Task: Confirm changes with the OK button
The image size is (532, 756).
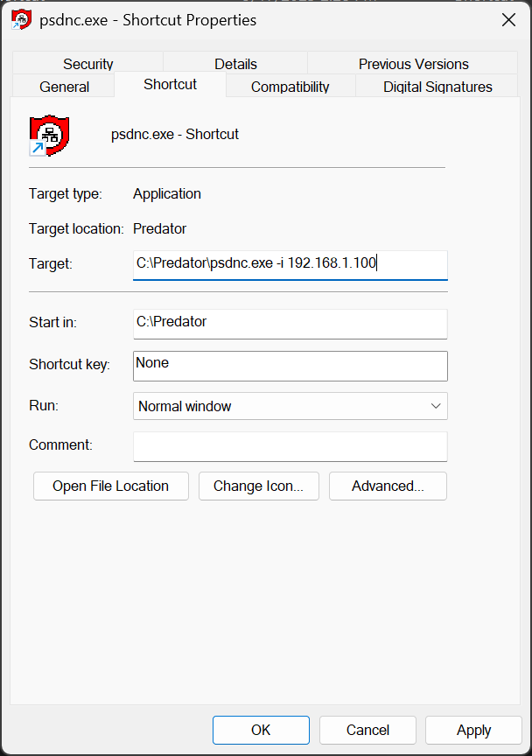Action: click(x=261, y=730)
